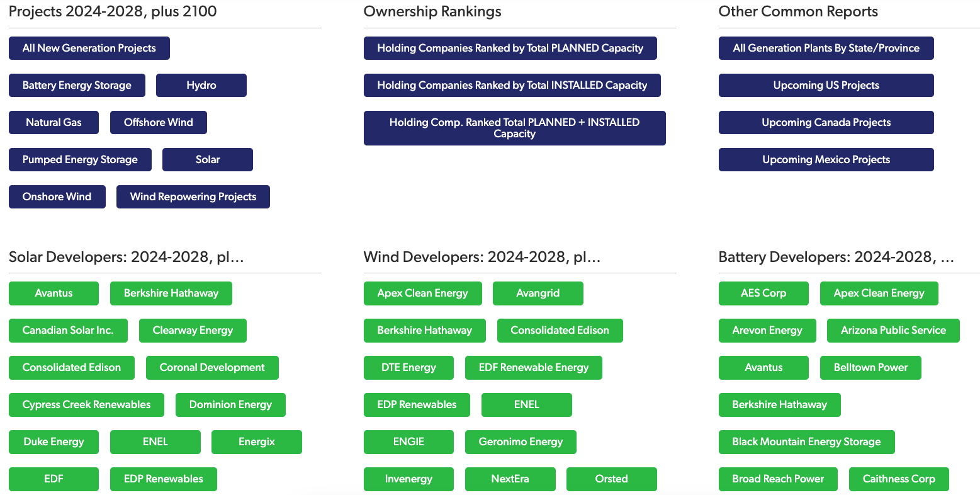980x495 pixels.
Task: Open Orsted wind developer
Action: pyautogui.click(x=612, y=479)
